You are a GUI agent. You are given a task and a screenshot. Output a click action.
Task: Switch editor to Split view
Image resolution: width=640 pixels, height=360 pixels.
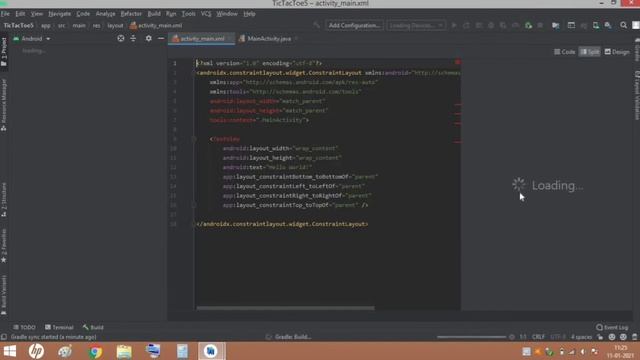click(x=590, y=52)
